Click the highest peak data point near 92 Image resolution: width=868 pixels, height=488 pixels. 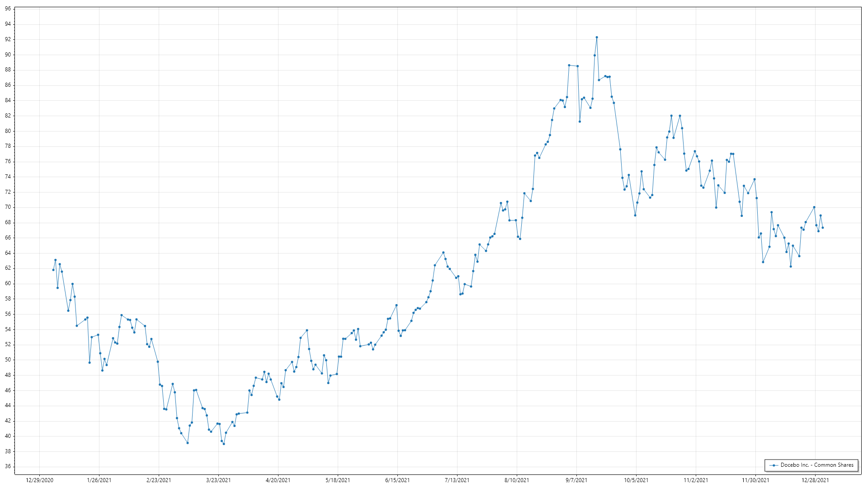coord(597,38)
